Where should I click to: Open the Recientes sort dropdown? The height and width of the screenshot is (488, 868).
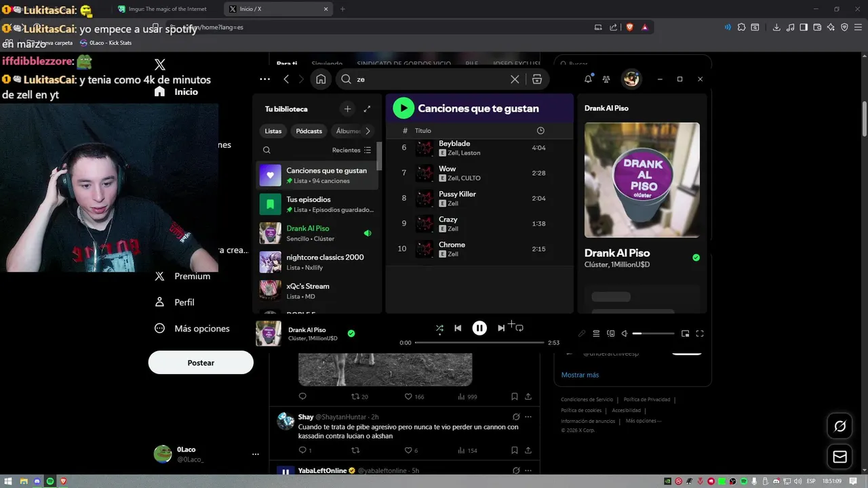(351, 150)
